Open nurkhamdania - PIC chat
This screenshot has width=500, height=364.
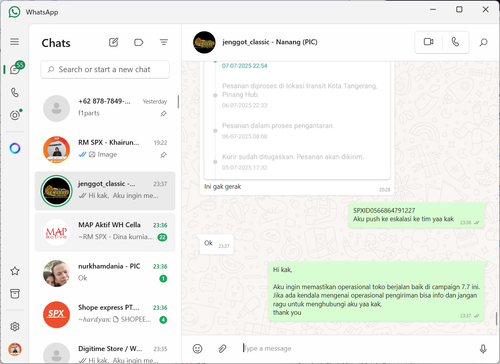(105, 274)
